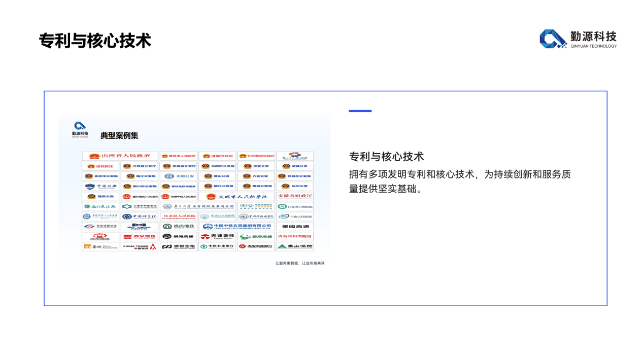
Task: Click the 淮安公安 logo
Action: pos(256,166)
